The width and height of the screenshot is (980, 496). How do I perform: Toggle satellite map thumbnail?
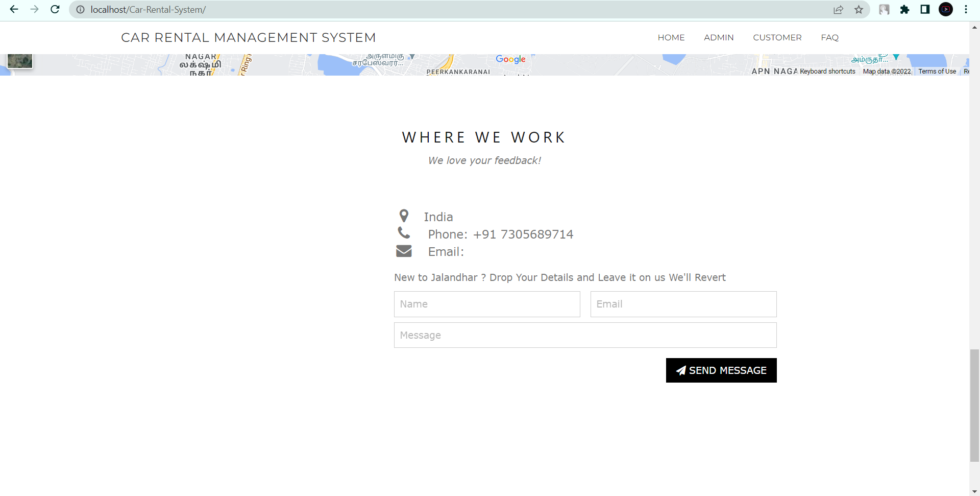tap(20, 61)
